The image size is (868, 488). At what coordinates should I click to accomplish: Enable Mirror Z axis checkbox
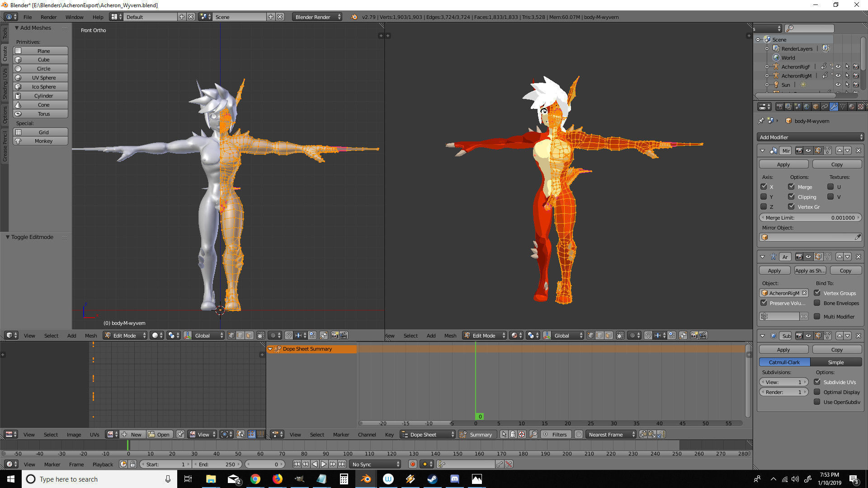pos(764,206)
